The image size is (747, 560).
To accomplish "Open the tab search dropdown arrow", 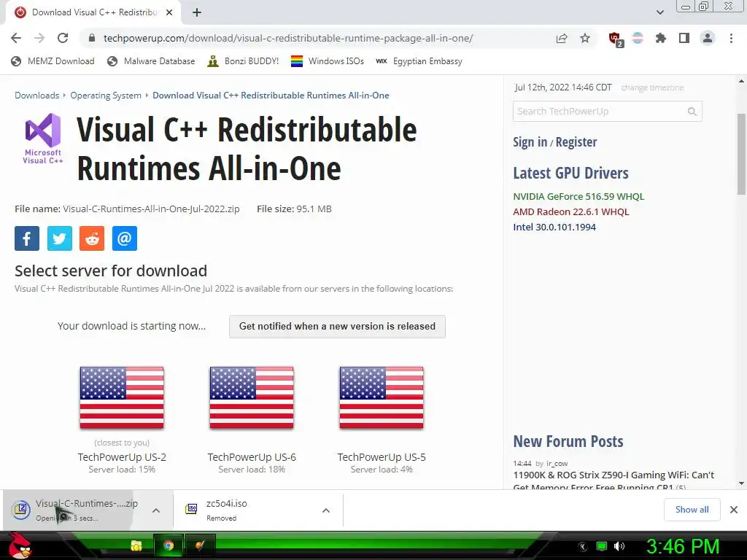I will click(659, 12).
